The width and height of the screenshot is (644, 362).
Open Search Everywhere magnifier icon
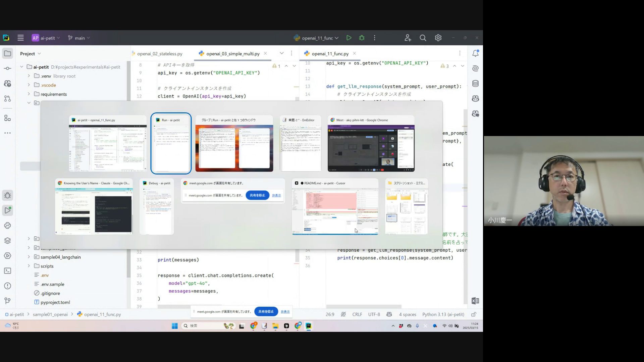(423, 38)
